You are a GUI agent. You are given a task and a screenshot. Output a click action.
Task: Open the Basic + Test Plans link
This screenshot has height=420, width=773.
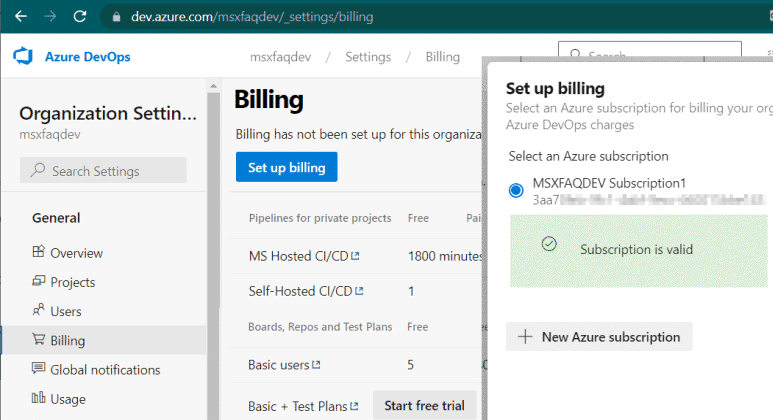tap(298, 406)
